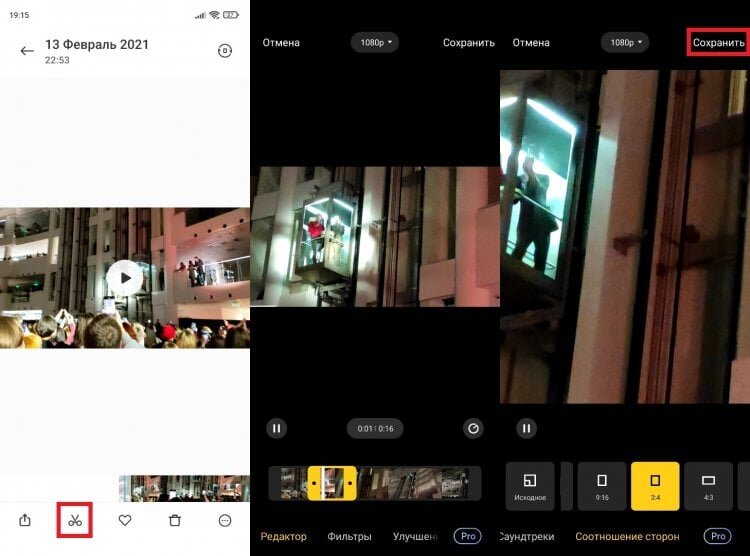The height and width of the screenshot is (556, 750).
Task: Open the 1080p dropdown in middle editor
Action: point(375,42)
